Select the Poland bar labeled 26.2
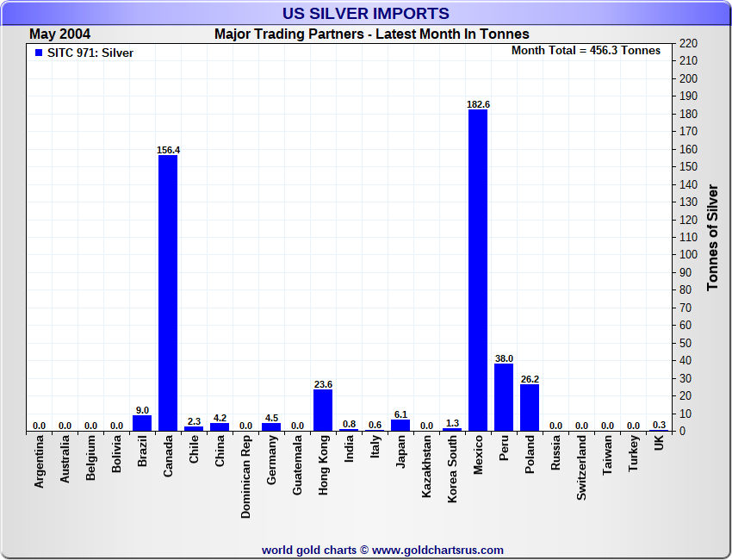Viewport: 732px width, 560px height. (530, 408)
